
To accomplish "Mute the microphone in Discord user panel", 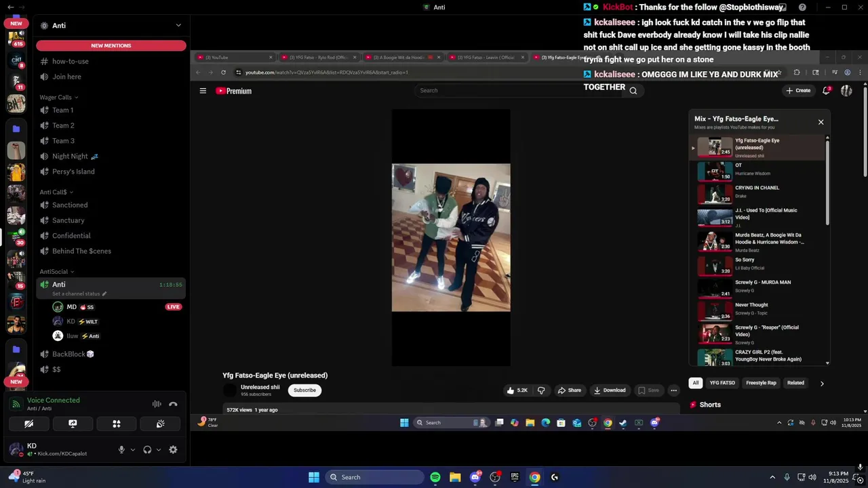I will pos(121,449).
